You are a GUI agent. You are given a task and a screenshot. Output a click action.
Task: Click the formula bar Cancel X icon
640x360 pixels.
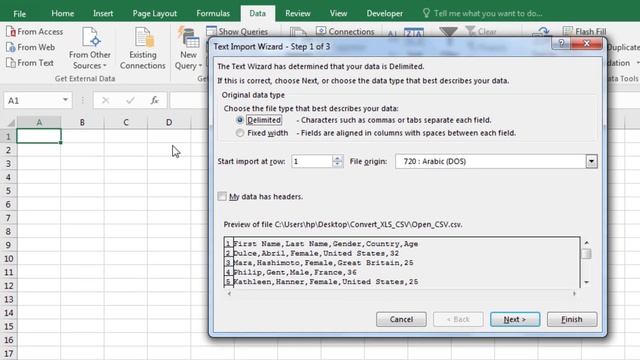(105, 100)
